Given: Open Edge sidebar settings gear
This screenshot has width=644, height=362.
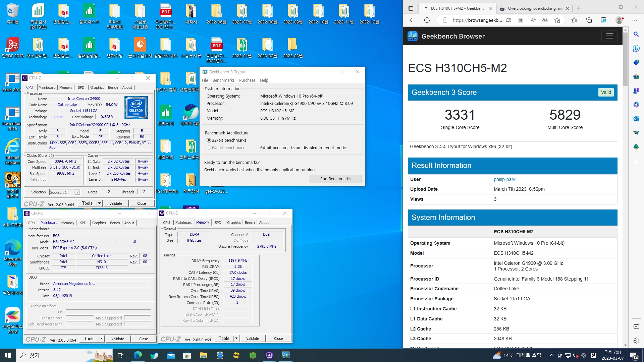Looking at the screenshot, I should point(636,341).
